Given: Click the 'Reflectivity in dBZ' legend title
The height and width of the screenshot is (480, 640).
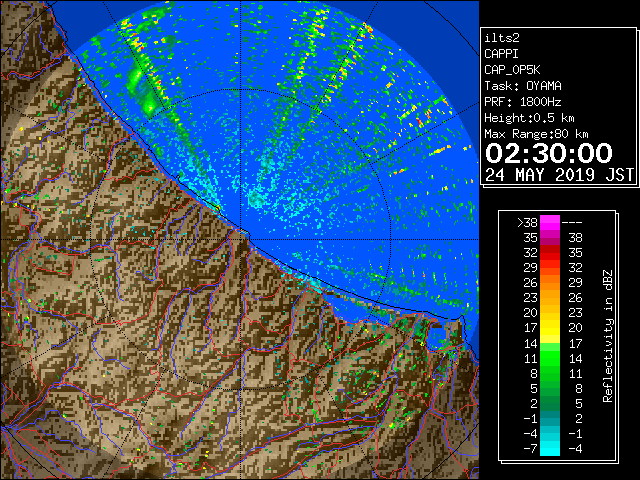Looking at the screenshot, I should 608,336.
